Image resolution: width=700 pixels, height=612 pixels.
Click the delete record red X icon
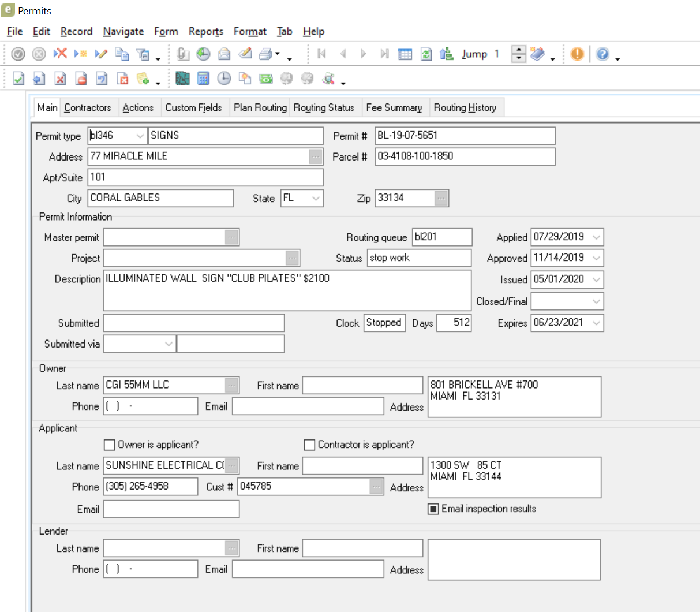[60, 54]
